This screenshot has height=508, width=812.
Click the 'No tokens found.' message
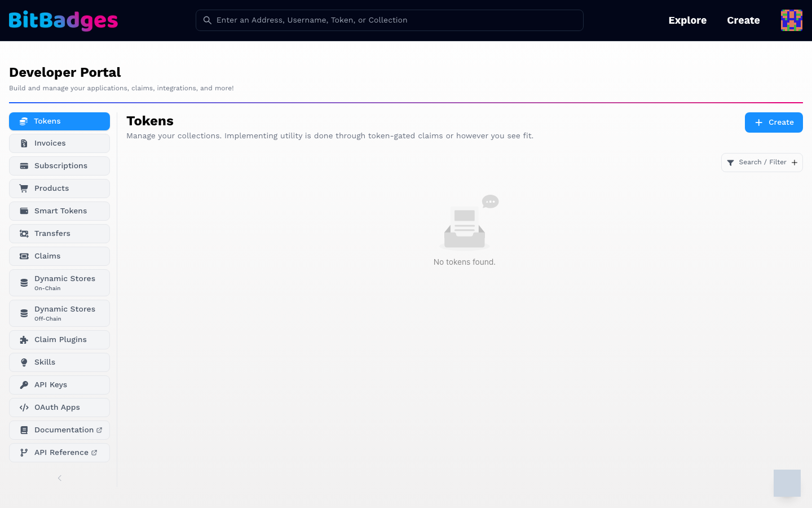pyautogui.click(x=465, y=262)
